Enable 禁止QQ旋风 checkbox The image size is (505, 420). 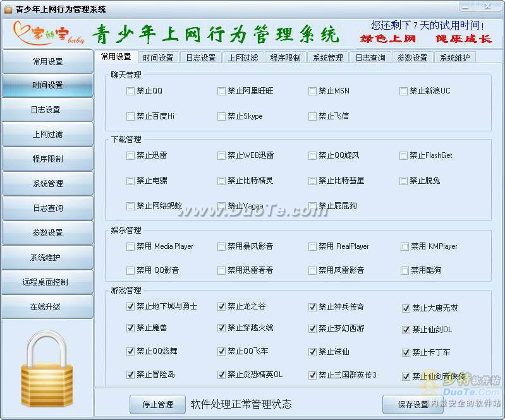point(312,156)
